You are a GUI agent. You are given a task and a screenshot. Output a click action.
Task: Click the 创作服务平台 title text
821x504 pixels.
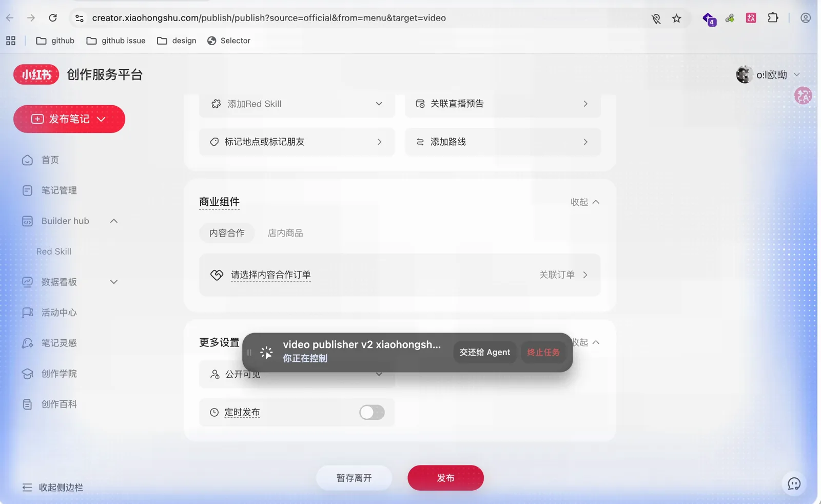pos(105,75)
